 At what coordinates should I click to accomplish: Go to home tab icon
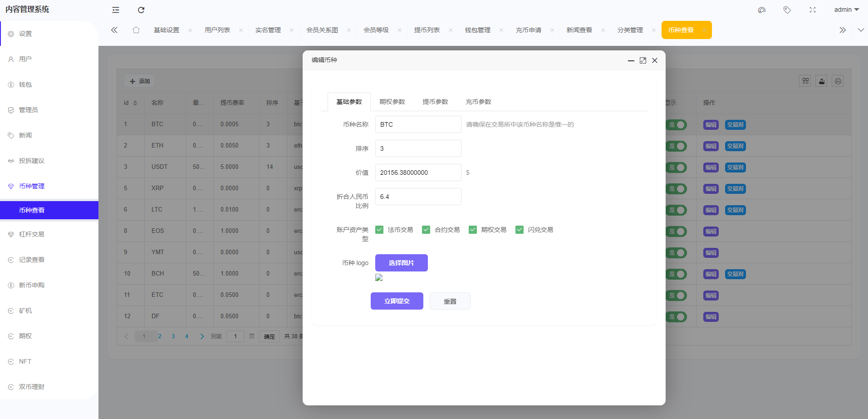[136, 30]
